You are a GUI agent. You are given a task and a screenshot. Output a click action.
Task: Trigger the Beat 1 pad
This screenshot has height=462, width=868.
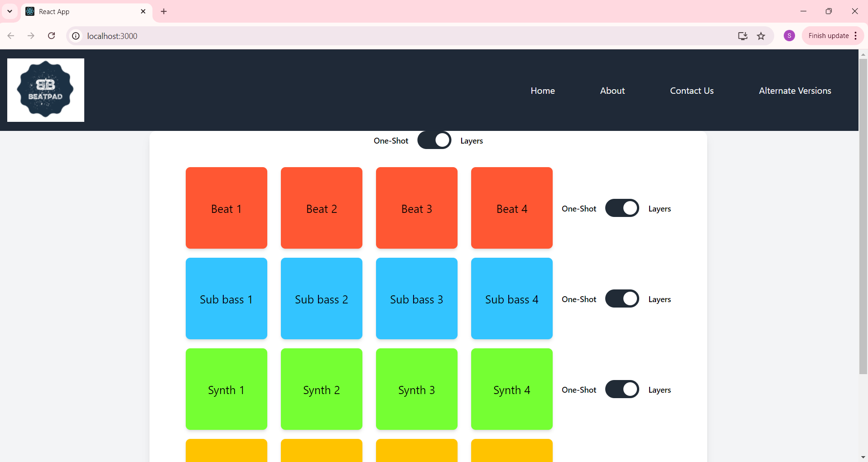coord(227,208)
